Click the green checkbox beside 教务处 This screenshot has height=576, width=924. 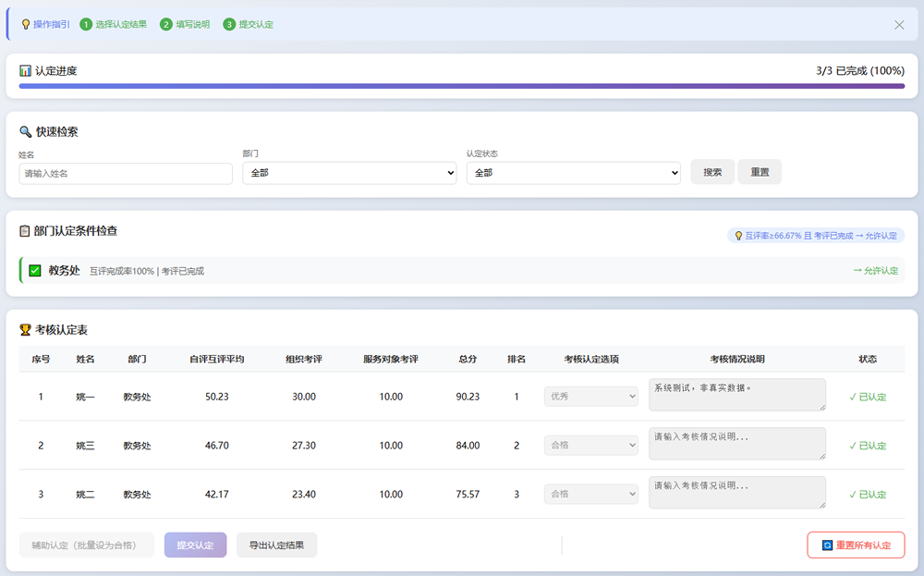(35, 271)
